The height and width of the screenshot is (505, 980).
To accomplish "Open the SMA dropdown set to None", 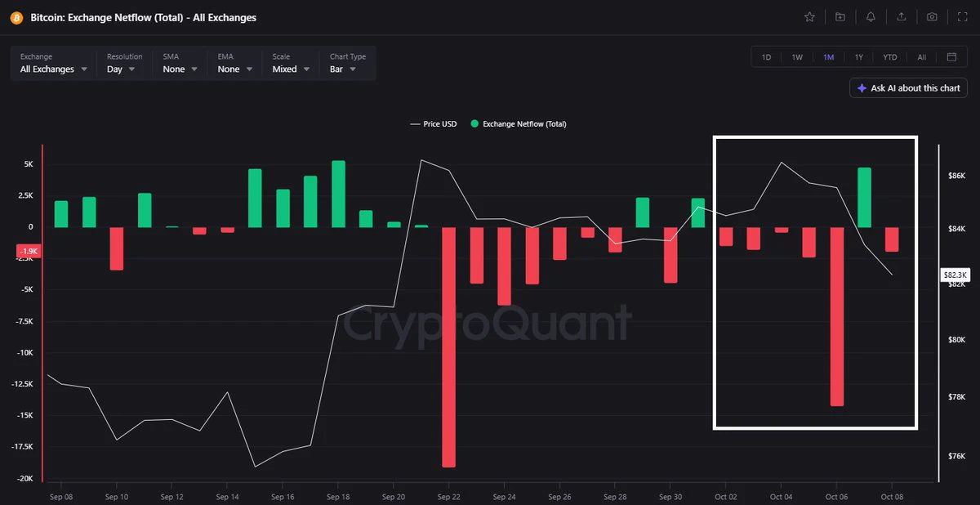I will click(180, 64).
